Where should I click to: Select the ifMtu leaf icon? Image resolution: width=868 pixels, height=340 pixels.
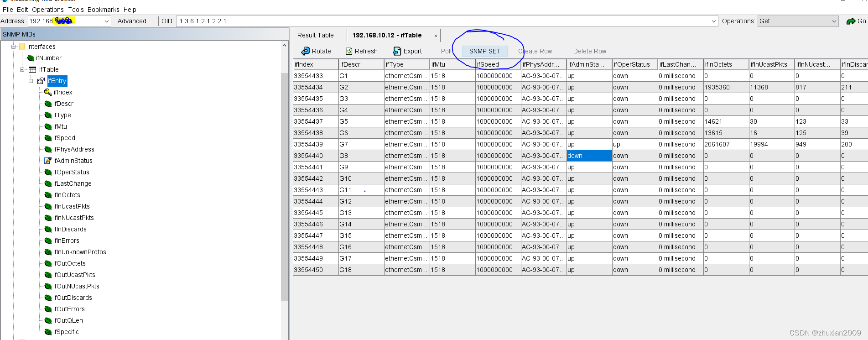pyautogui.click(x=48, y=126)
